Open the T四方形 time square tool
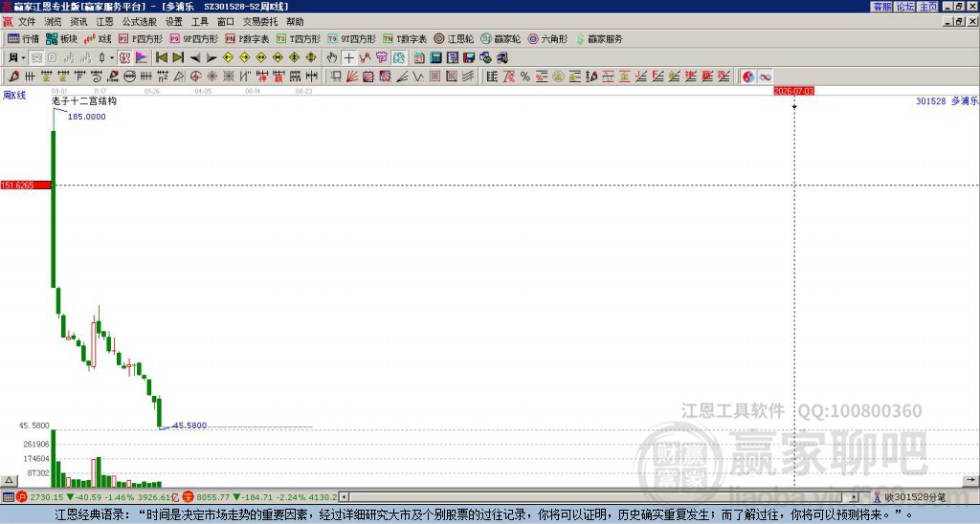 click(299, 38)
